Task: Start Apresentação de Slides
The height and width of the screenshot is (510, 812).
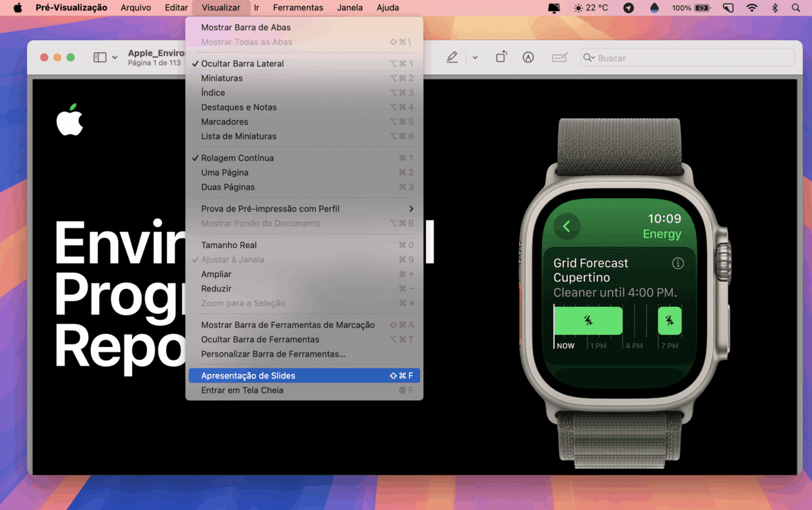Action: (x=304, y=375)
